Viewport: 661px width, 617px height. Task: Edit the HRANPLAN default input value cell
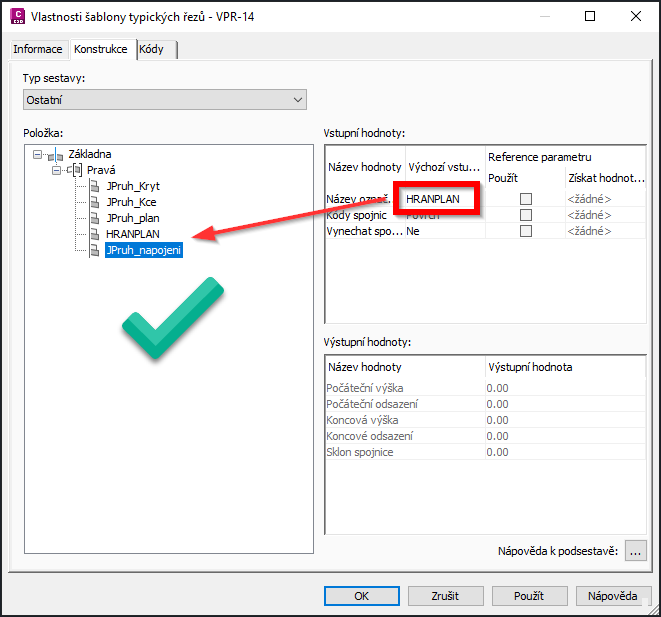440,199
